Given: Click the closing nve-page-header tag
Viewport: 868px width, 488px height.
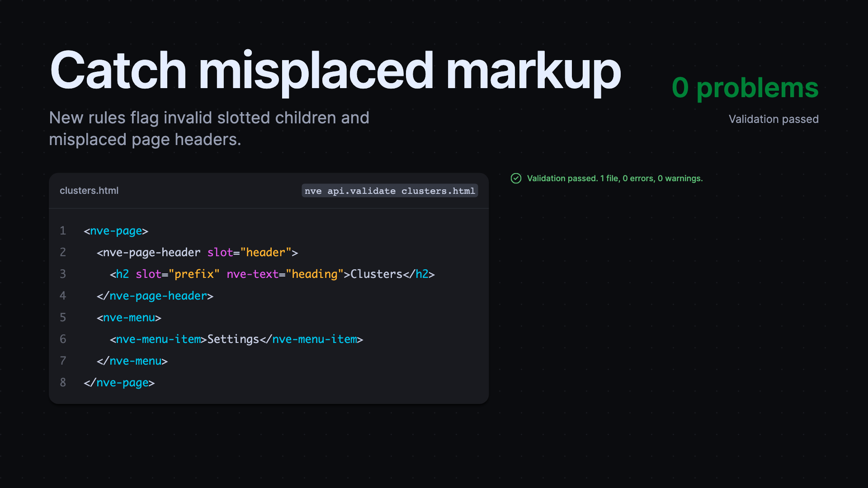Looking at the screenshot, I should [155, 296].
